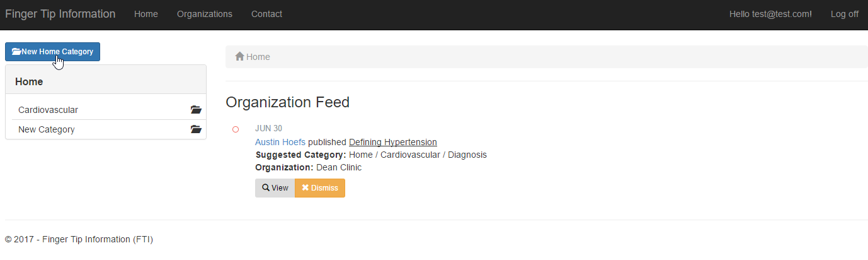868x260 pixels.
Task: Navigate to the Contact page
Action: coord(266,14)
